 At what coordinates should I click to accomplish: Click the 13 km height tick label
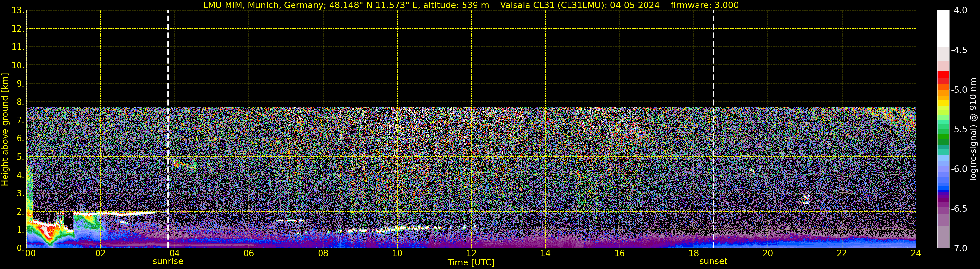[18, 11]
